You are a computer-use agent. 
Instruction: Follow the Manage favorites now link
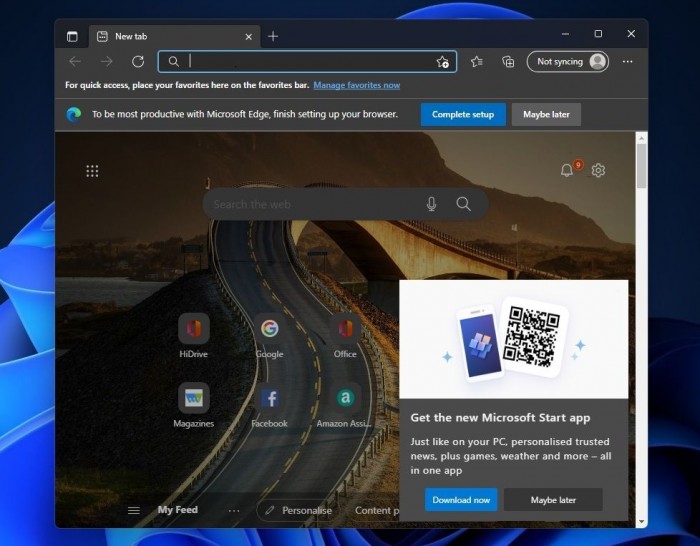click(356, 86)
